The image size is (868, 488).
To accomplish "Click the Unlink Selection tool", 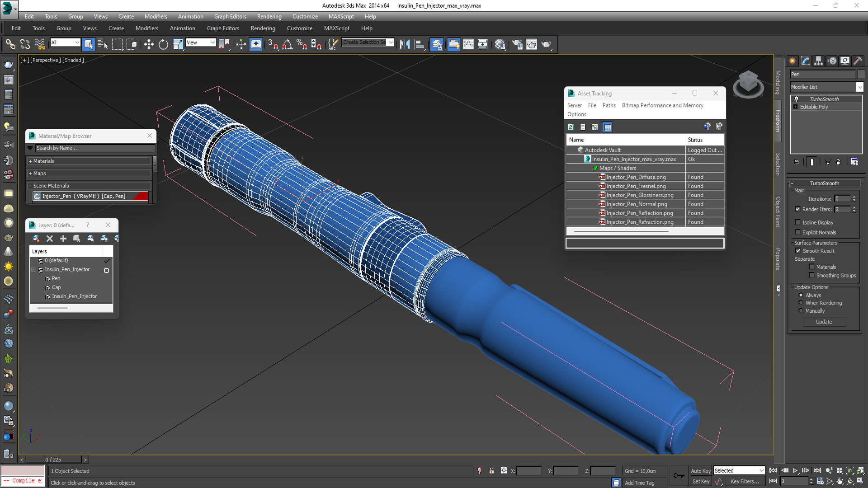I will [x=25, y=44].
